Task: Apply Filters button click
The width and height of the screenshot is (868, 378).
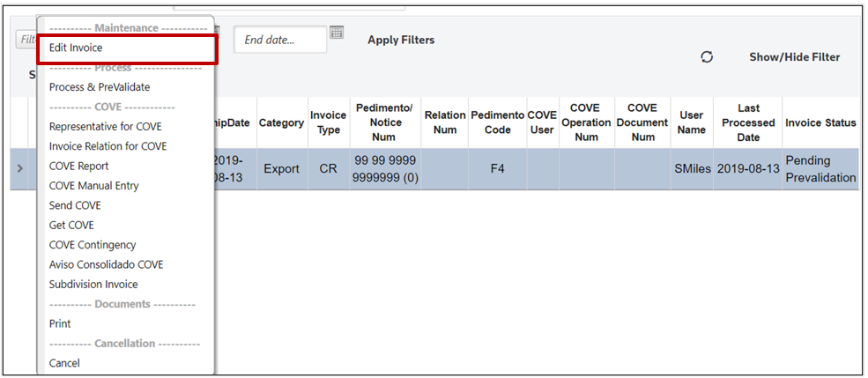Action: click(x=401, y=40)
